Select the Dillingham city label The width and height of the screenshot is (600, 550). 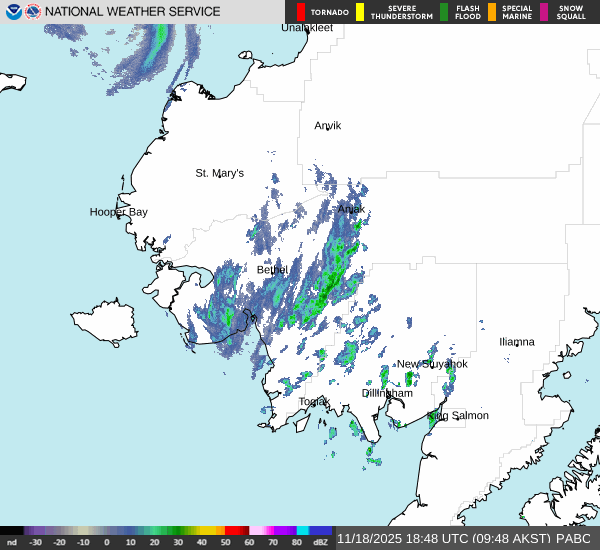coord(387,393)
